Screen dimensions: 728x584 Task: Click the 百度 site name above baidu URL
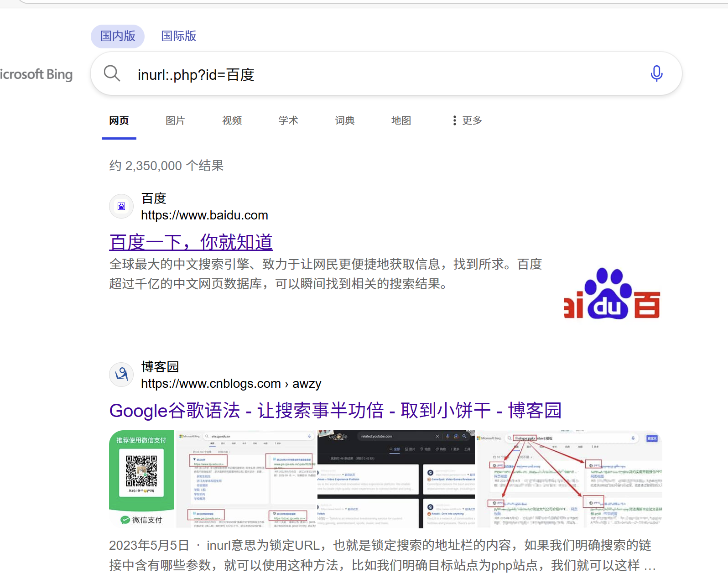154,198
